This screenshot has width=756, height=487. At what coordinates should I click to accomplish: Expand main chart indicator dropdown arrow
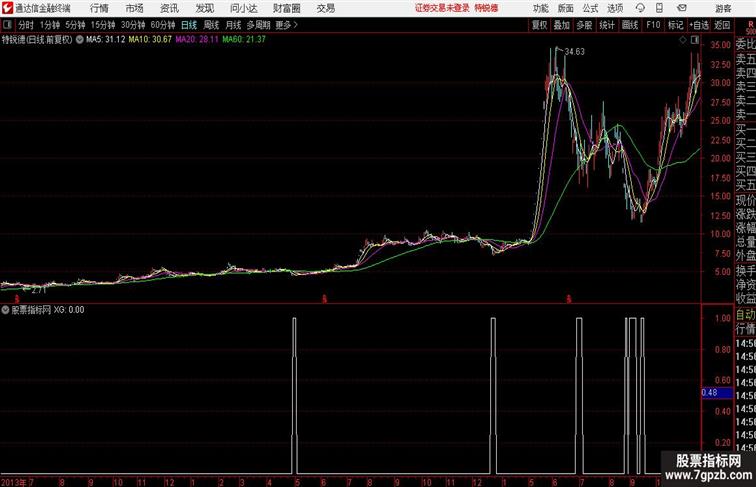click(80, 40)
